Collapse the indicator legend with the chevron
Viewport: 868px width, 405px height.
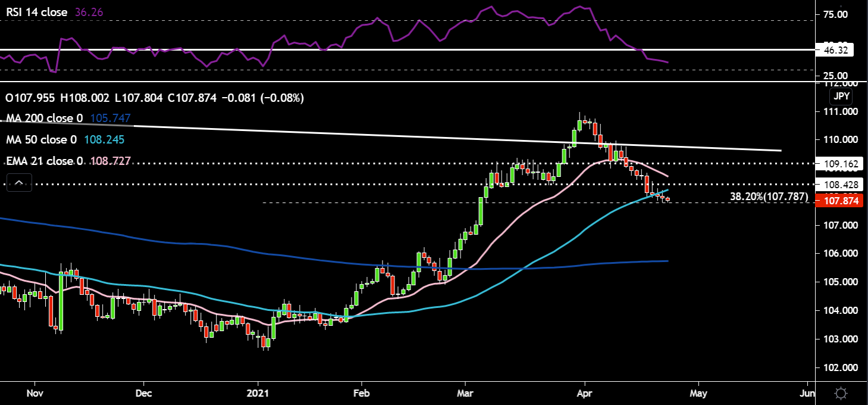point(18,183)
